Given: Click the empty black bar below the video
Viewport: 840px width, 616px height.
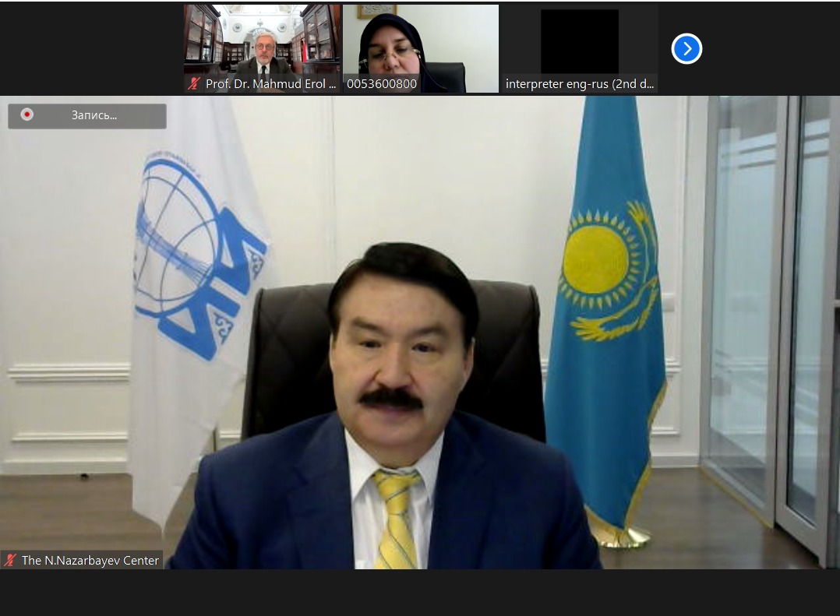Looking at the screenshot, I should click(420, 592).
